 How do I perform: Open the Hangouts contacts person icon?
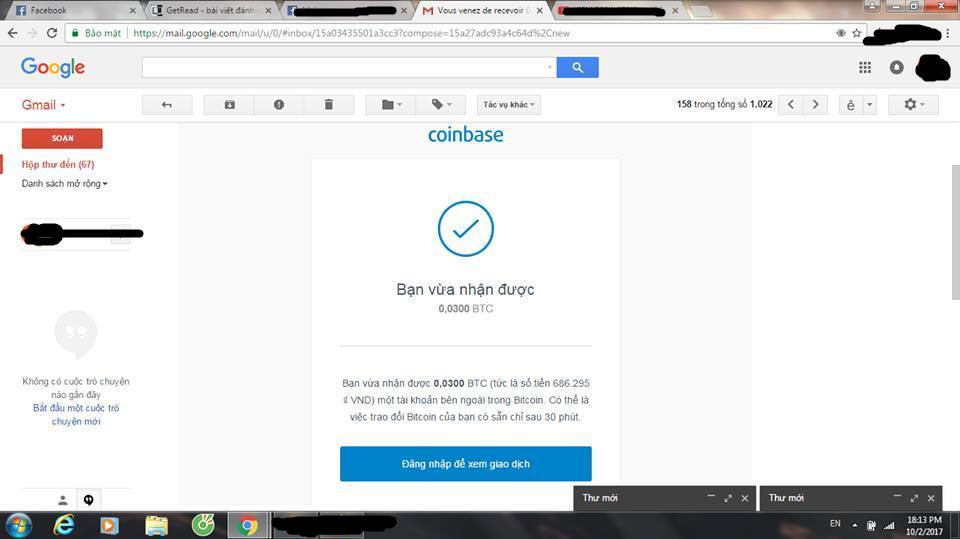[x=62, y=500]
